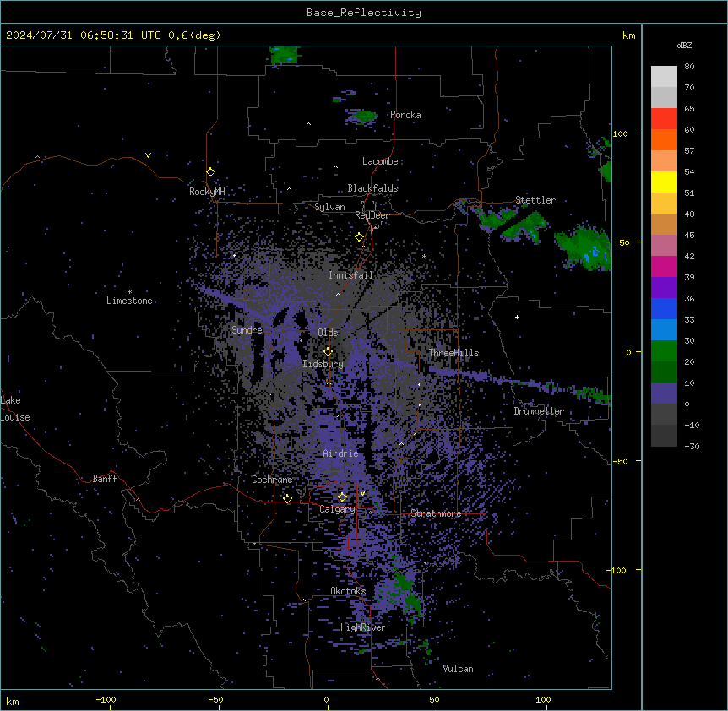The height and width of the screenshot is (711, 728).
Task: Click the Lake Louise label
Action: (x=15, y=409)
